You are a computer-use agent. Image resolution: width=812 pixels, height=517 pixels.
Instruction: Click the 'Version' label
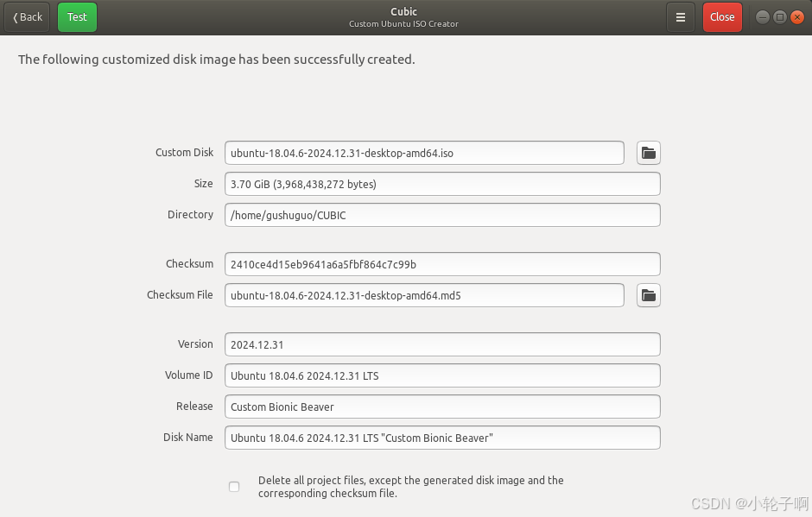(195, 344)
